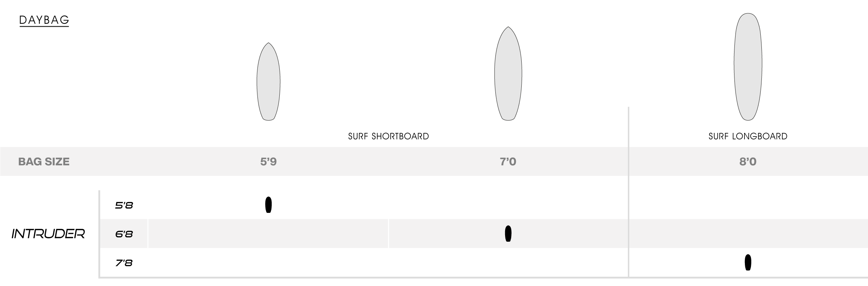This screenshot has height=286, width=868.
Task: Click empty 8'0 cell in 6'8 row
Action: 748,233
